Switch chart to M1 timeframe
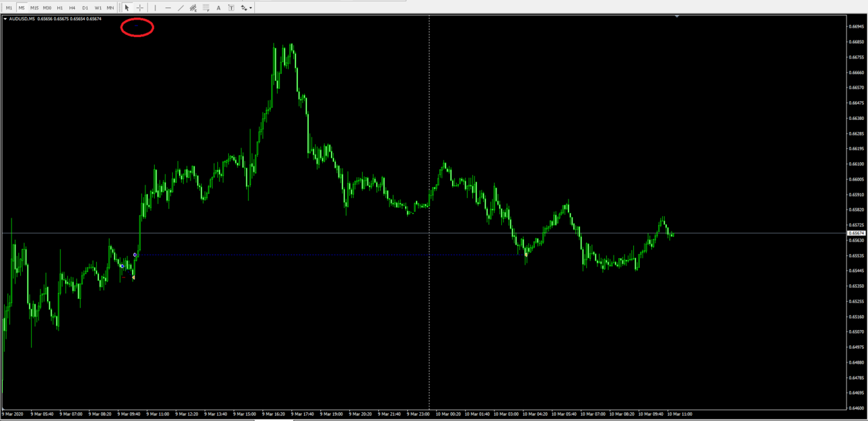868x421 pixels. pos(9,8)
